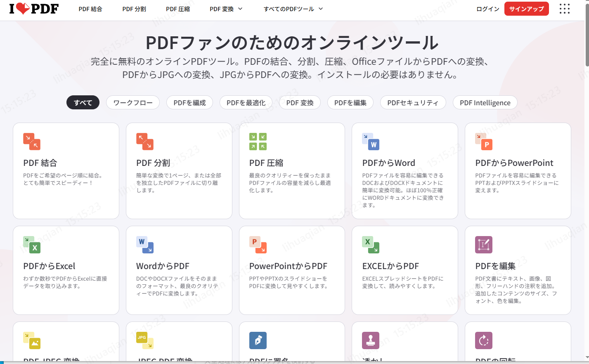589x364 pixels.
Task: Click the PDFからWord card title
Action: click(x=389, y=163)
